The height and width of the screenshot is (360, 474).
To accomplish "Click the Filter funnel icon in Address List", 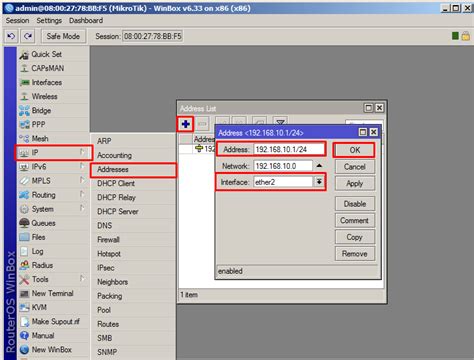I will click(281, 122).
